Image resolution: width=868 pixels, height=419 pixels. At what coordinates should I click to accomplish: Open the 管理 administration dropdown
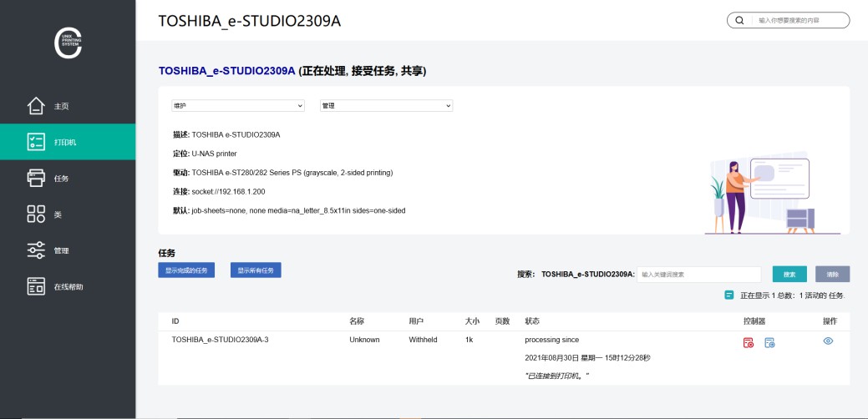pyautogui.click(x=387, y=105)
